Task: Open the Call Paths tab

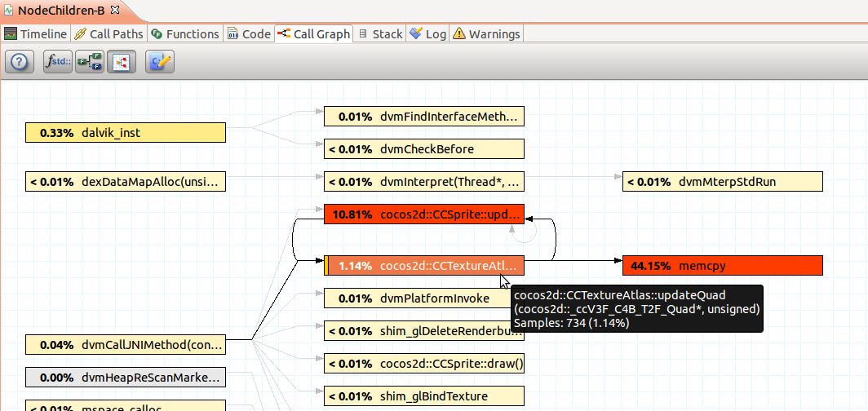Action: click(x=108, y=33)
